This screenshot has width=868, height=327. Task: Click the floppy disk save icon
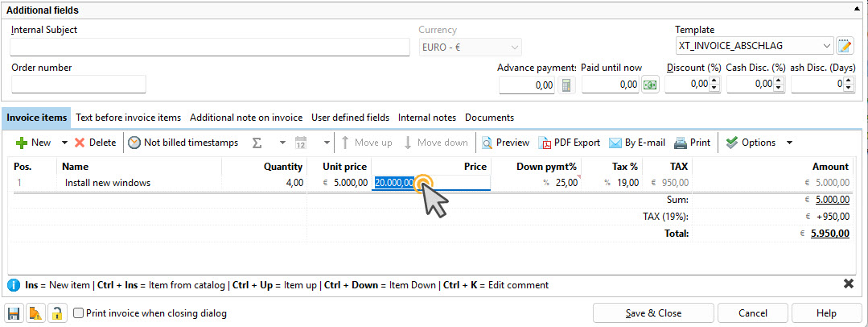pos(14,313)
